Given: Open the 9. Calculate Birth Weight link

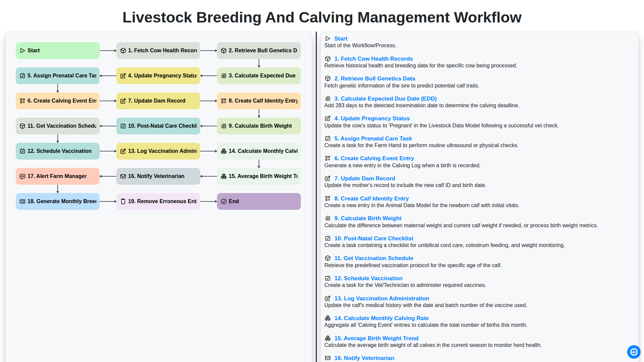Looking at the screenshot, I should pos(368,218).
